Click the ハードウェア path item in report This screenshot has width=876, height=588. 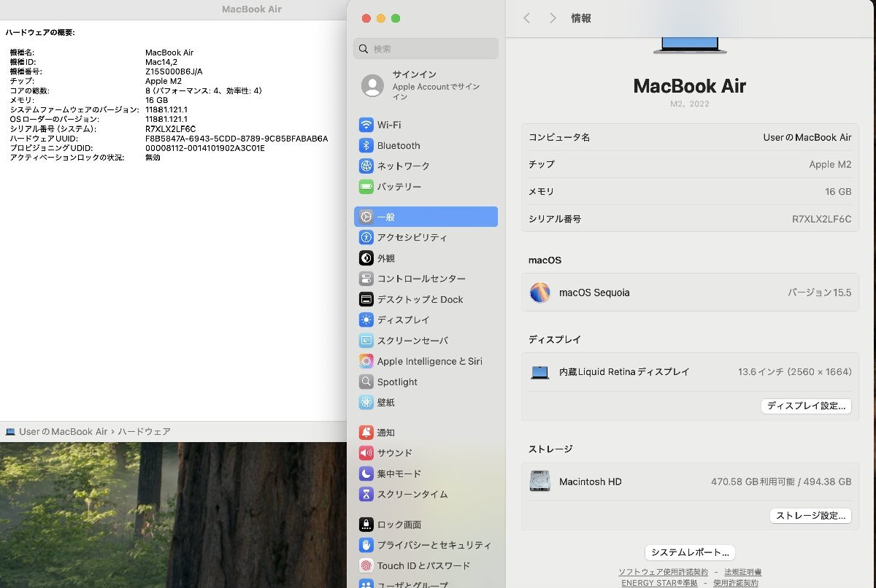click(144, 432)
